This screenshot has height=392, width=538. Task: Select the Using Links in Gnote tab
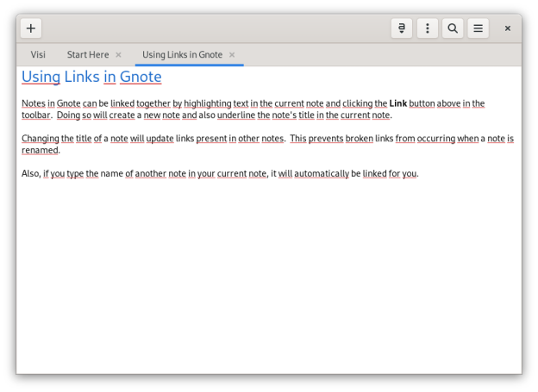(182, 54)
